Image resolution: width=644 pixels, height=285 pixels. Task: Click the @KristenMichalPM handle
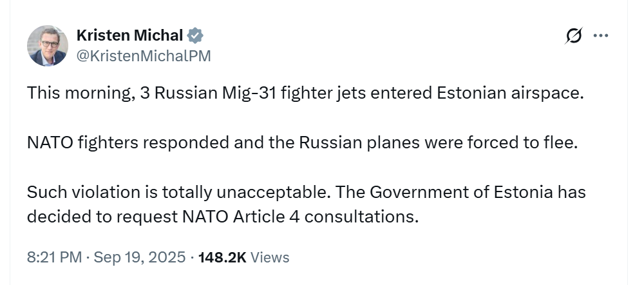[144, 56]
